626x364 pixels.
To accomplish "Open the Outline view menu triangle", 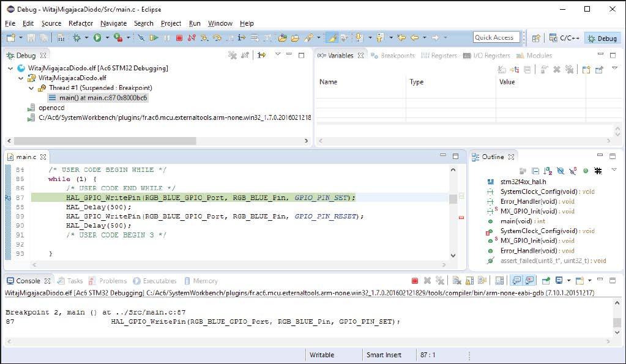I will 614,169.
